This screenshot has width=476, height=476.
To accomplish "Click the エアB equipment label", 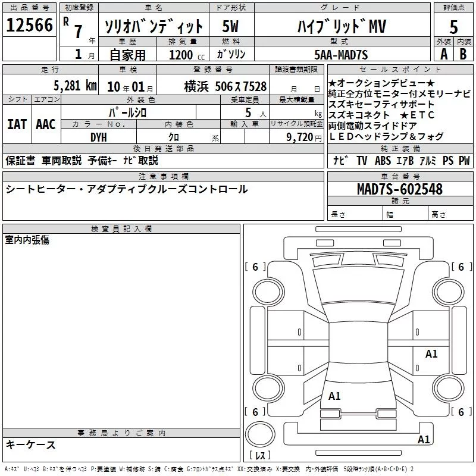I will point(405,160).
